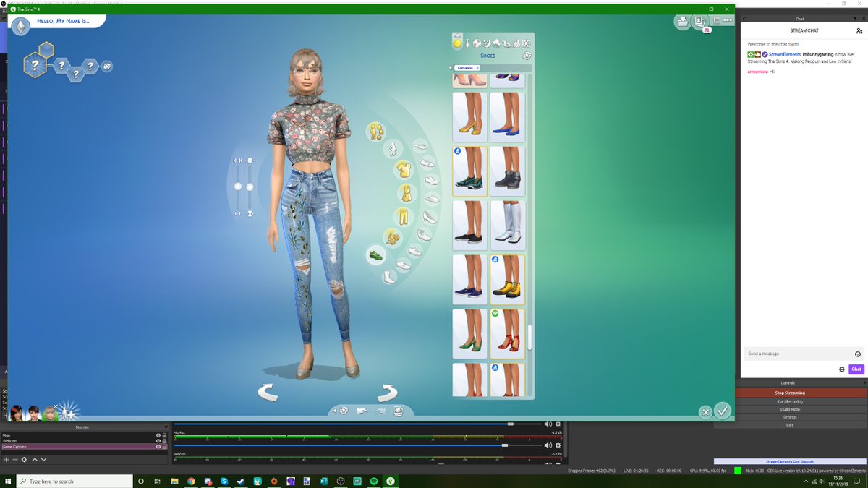Click the weight body slider handle
868x488 pixels.
250,187
